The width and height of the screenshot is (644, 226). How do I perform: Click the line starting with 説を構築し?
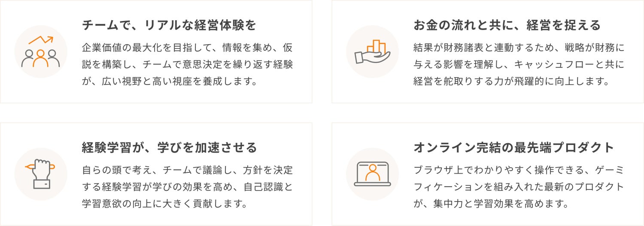(187, 64)
